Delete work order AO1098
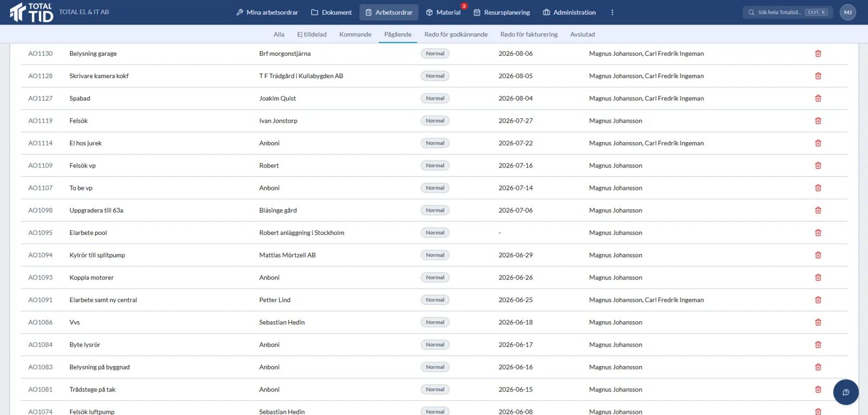868x415 pixels. pos(818,210)
